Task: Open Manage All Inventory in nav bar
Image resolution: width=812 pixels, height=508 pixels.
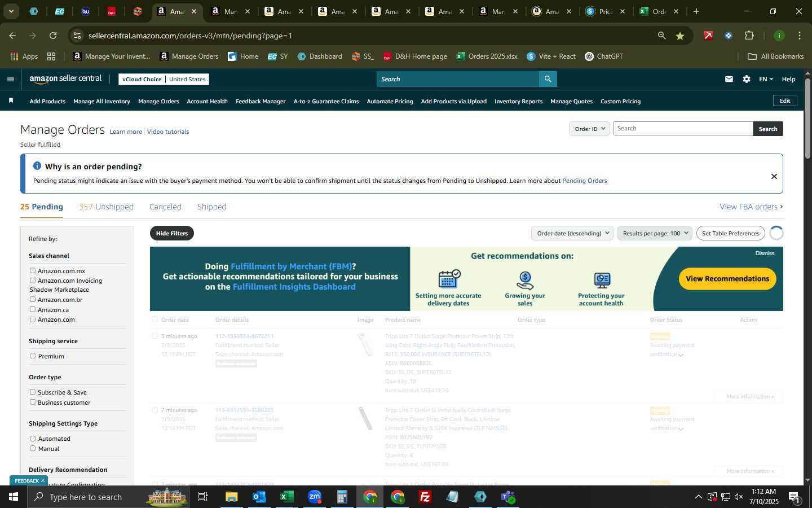Action: click(101, 102)
